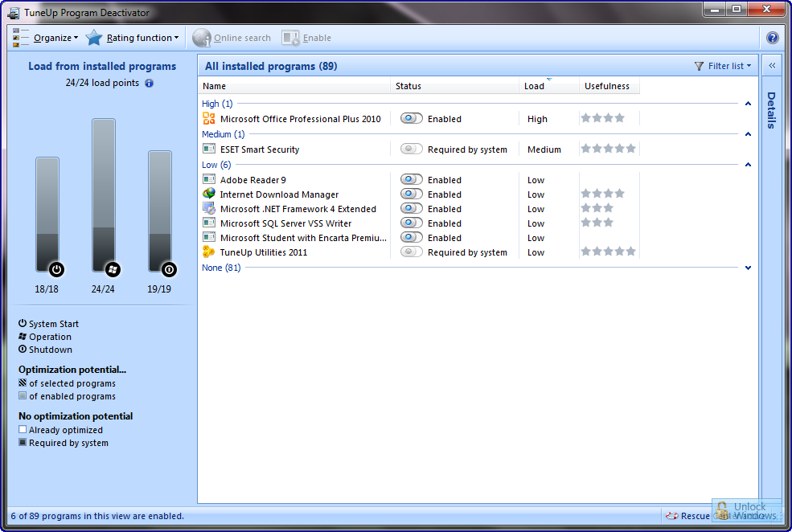Viewport: 792px width, 532px height.
Task: Expand the None (81) group
Action: coord(748,268)
